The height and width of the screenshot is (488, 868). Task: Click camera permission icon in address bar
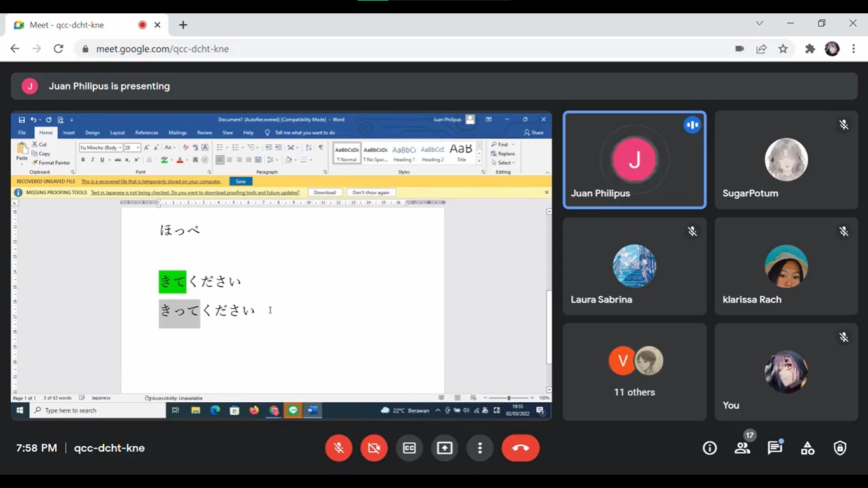[740, 49]
